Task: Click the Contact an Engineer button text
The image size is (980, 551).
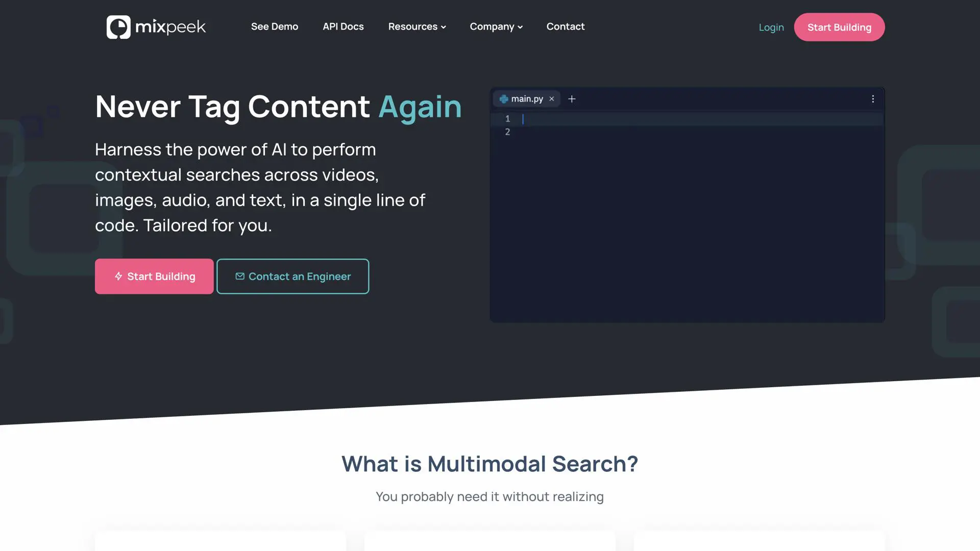Action: coord(300,277)
